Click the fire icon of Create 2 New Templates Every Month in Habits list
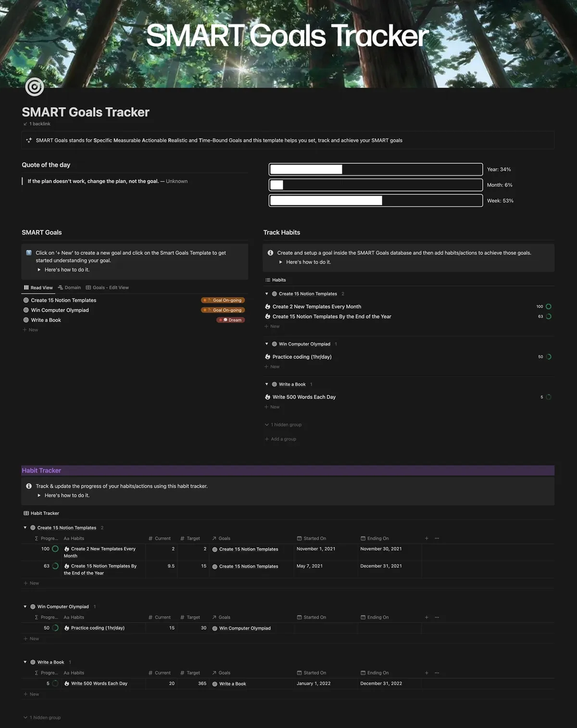 click(x=268, y=307)
